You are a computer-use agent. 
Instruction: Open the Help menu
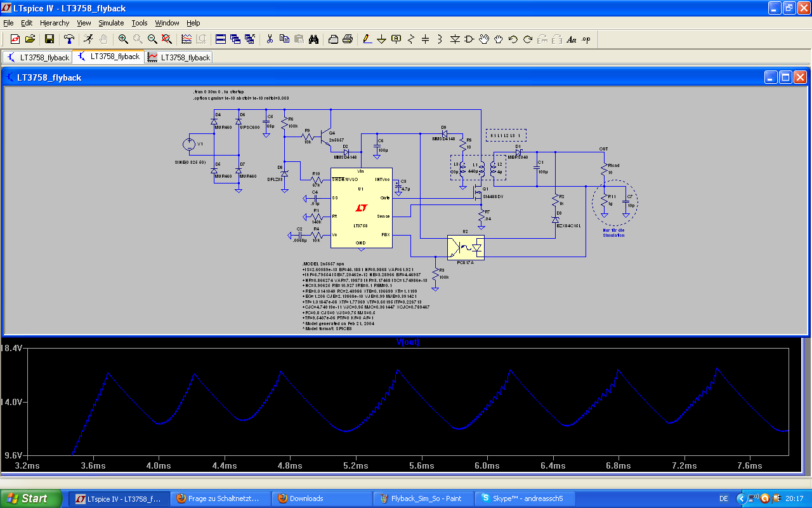pos(193,23)
